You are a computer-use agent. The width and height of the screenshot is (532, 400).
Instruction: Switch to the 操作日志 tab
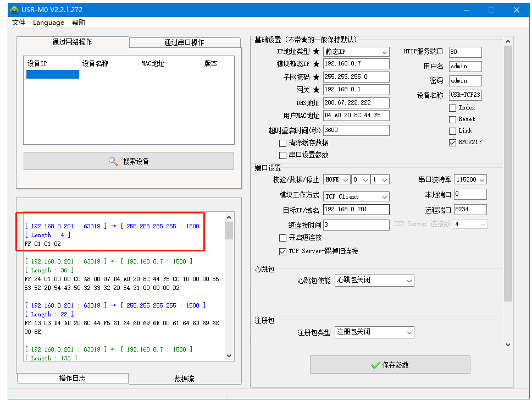pos(72,378)
